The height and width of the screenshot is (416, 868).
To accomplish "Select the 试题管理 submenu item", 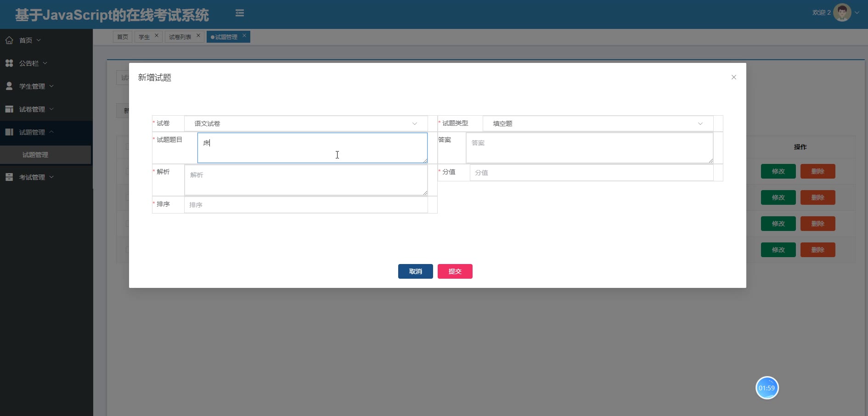I will 45,155.
